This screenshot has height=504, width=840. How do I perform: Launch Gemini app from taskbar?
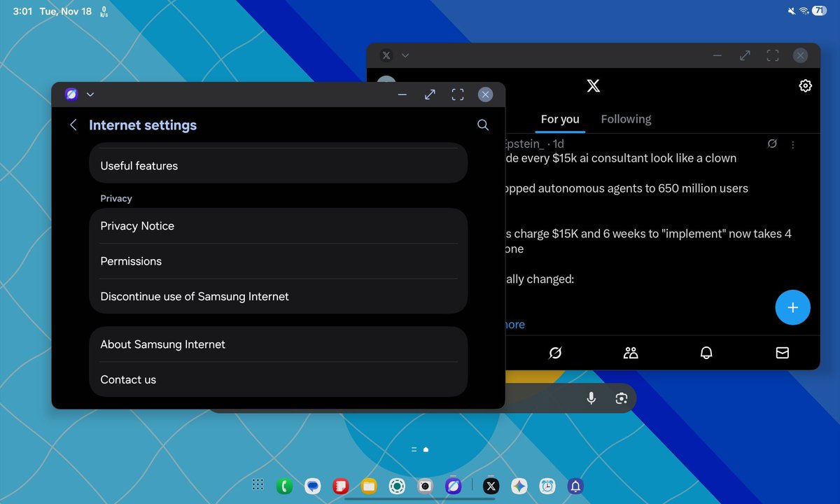[x=519, y=486]
